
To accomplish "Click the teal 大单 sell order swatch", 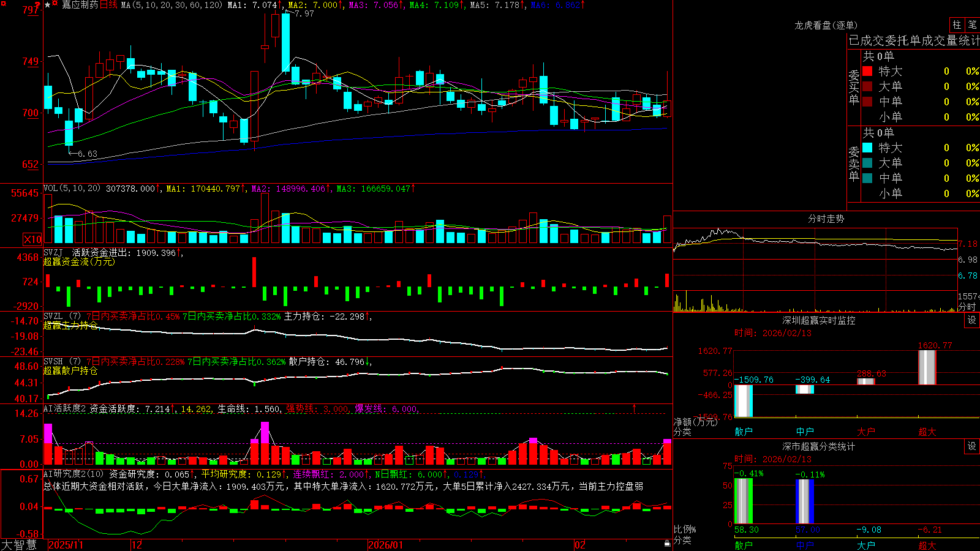I will (x=867, y=163).
